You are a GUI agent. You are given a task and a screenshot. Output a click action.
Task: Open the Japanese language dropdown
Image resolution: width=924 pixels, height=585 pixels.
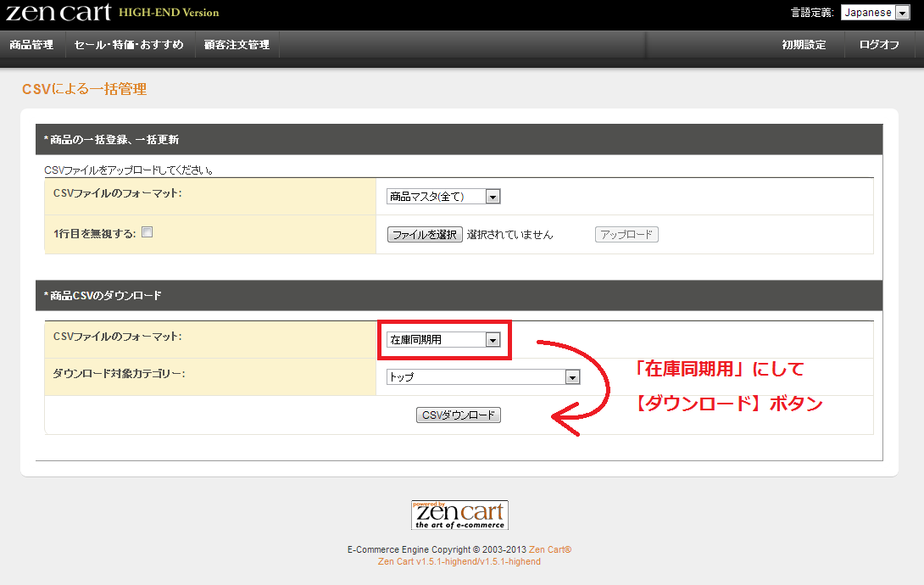pyautogui.click(x=875, y=13)
